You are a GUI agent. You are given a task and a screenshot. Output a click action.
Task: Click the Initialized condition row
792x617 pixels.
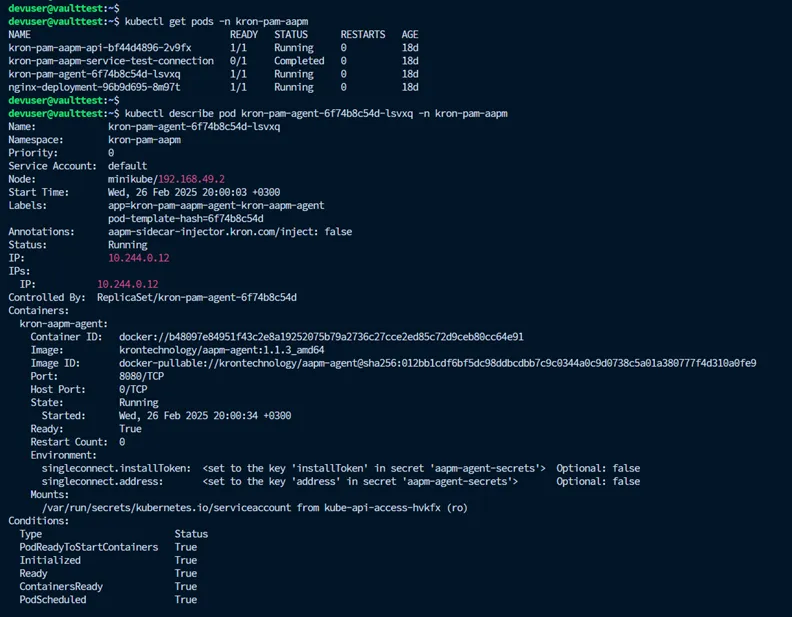click(108, 560)
